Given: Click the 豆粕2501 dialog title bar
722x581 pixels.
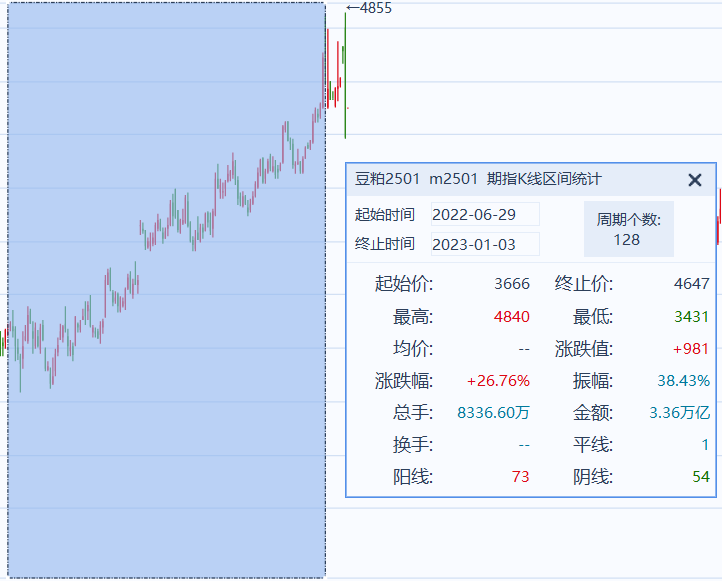Looking at the screenshot, I should tap(500, 180).
